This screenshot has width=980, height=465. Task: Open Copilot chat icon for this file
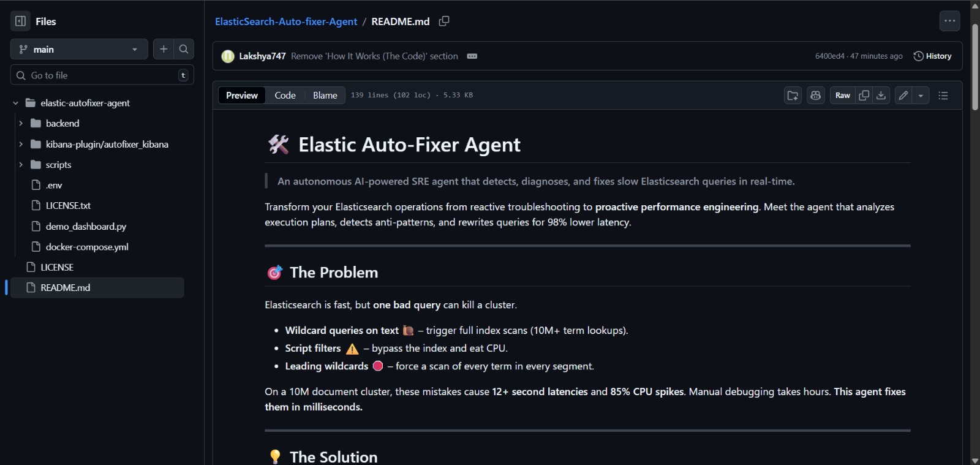click(815, 96)
